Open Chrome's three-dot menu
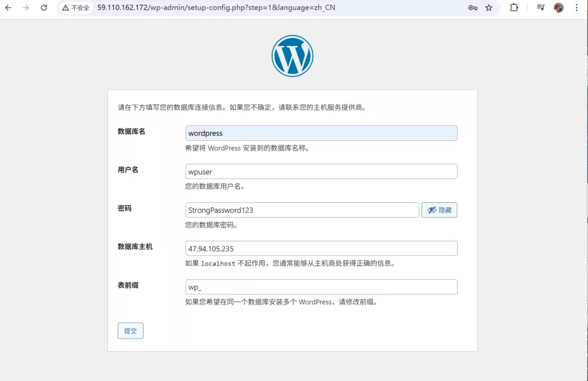 [x=577, y=8]
